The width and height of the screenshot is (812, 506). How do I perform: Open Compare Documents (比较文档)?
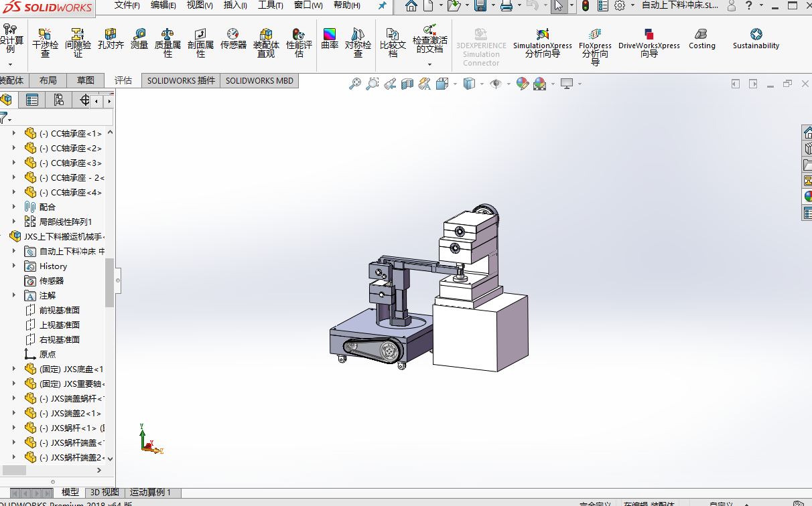(x=393, y=43)
